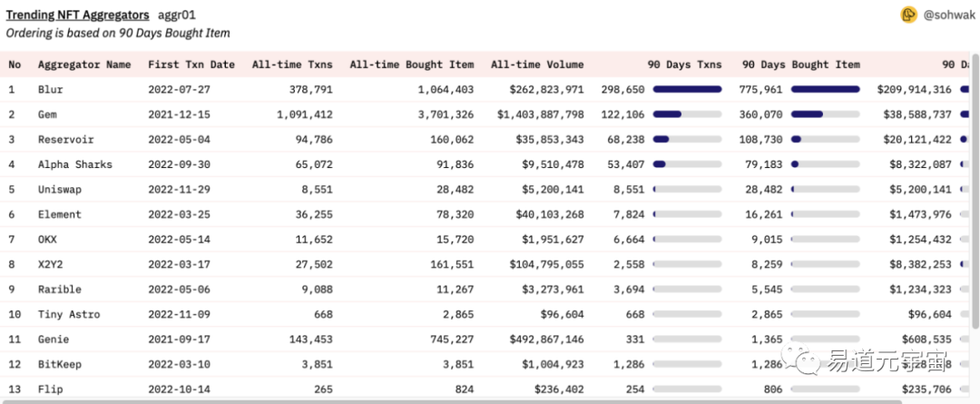This screenshot has height=404, width=980.
Task: Open the Trending NFT Aggregators title link
Action: [x=78, y=15]
